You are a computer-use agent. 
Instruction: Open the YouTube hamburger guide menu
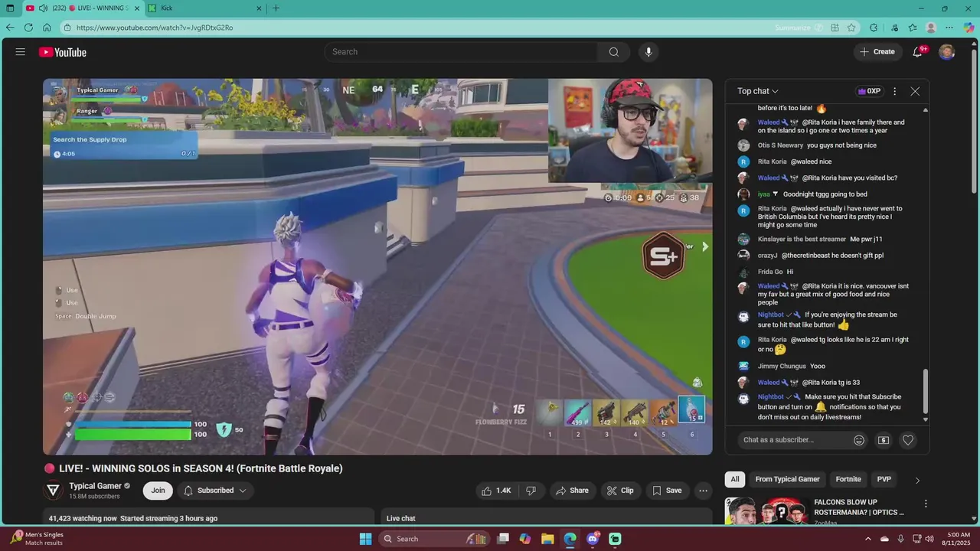click(x=21, y=52)
